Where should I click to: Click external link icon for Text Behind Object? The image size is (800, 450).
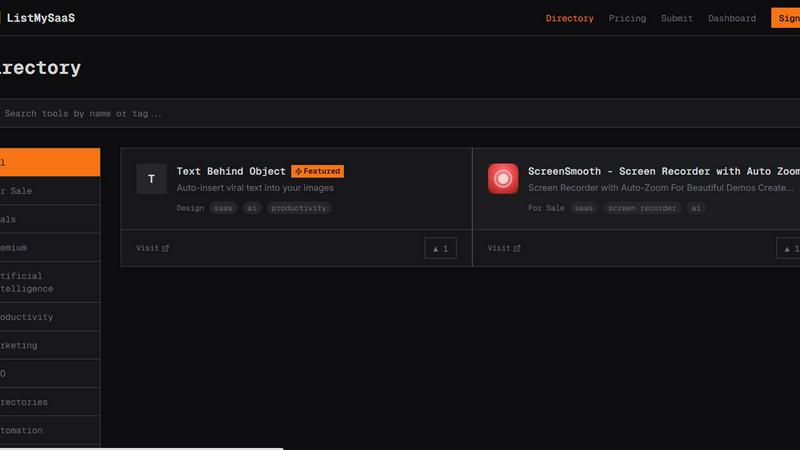click(165, 248)
